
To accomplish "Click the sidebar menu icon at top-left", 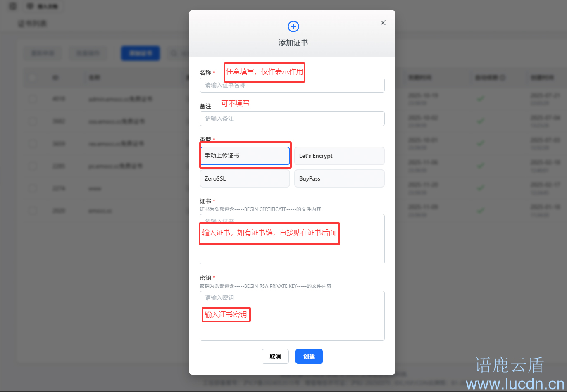I will [x=13, y=6].
